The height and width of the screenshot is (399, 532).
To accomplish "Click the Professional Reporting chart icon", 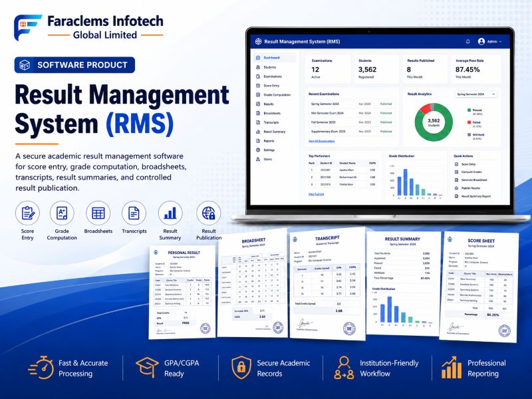I will coord(452,368).
